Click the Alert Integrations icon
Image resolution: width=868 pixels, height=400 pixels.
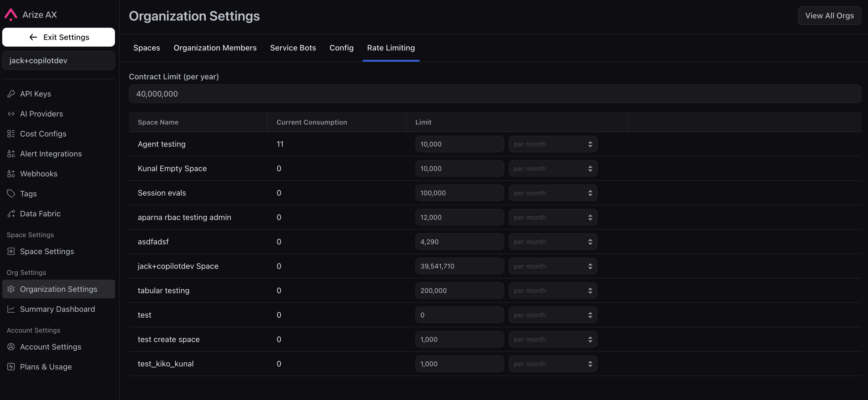[11, 154]
